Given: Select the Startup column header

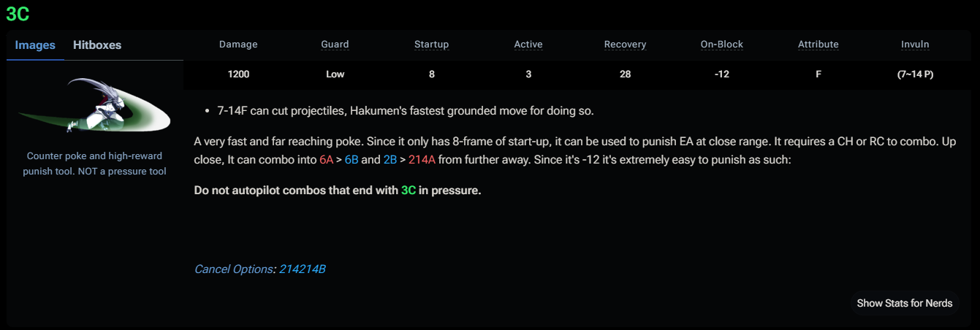Looking at the screenshot, I should (x=431, y=45).
